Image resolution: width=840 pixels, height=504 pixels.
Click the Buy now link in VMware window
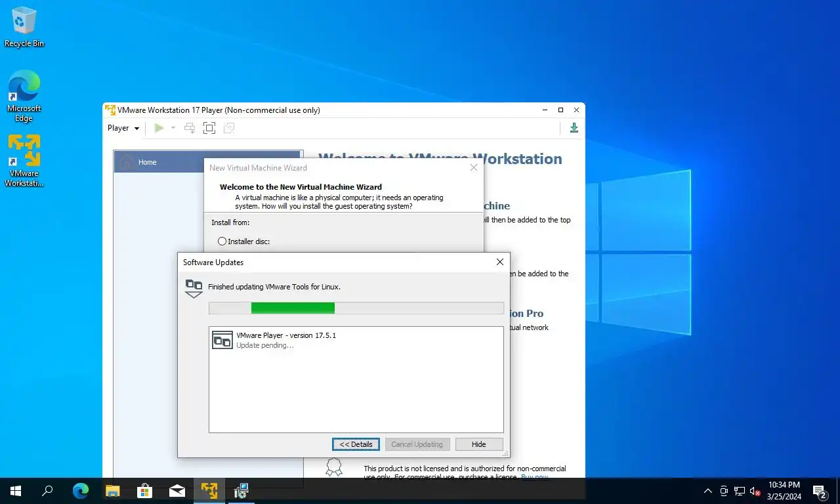pos(535,477)
